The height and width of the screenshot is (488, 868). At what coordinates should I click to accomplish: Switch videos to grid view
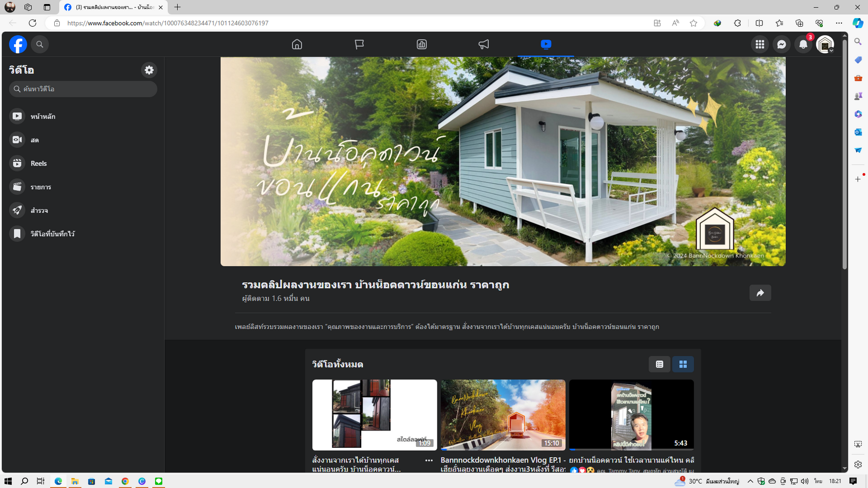pyautogui.click(x=683, y=364)
